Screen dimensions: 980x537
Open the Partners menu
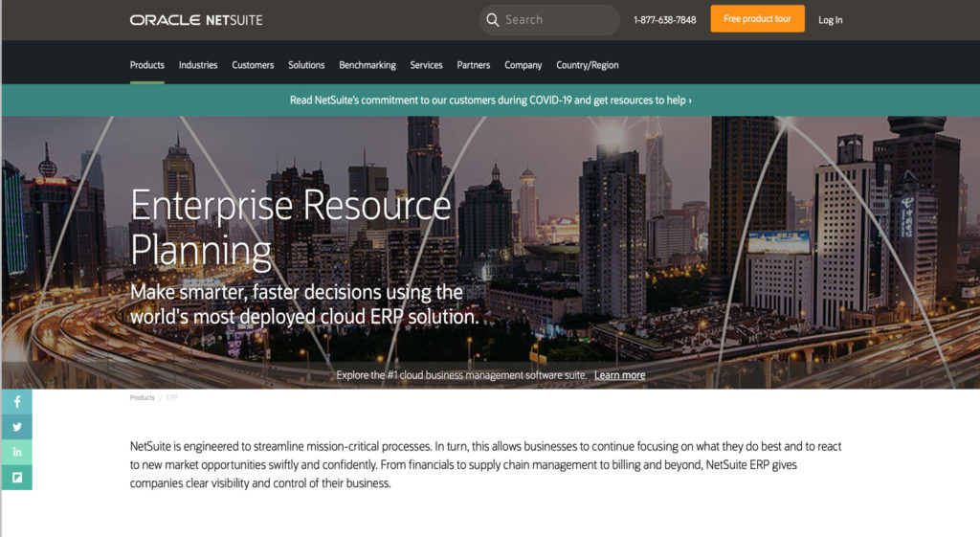(x=473, y=65)
